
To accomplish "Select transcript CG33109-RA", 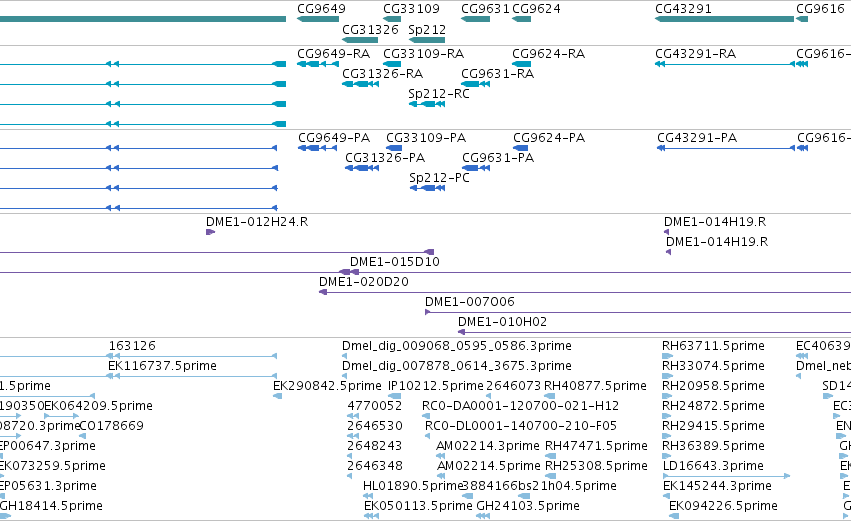I will point(423,54).
